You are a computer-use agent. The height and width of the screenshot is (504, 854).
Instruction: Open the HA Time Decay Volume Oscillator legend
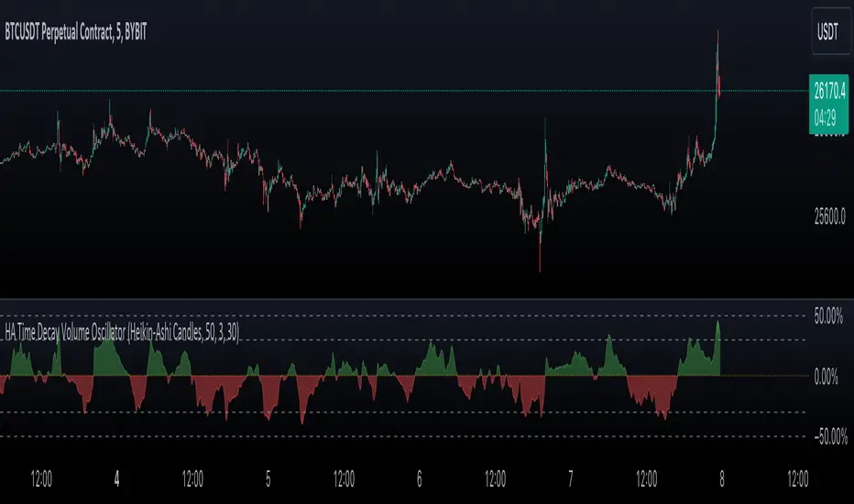coord(122,332)
